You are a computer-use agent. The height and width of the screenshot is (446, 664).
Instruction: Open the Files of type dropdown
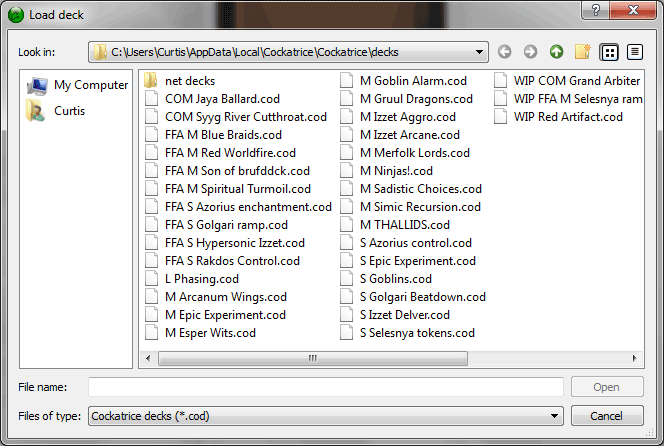(x=554, y=416)
